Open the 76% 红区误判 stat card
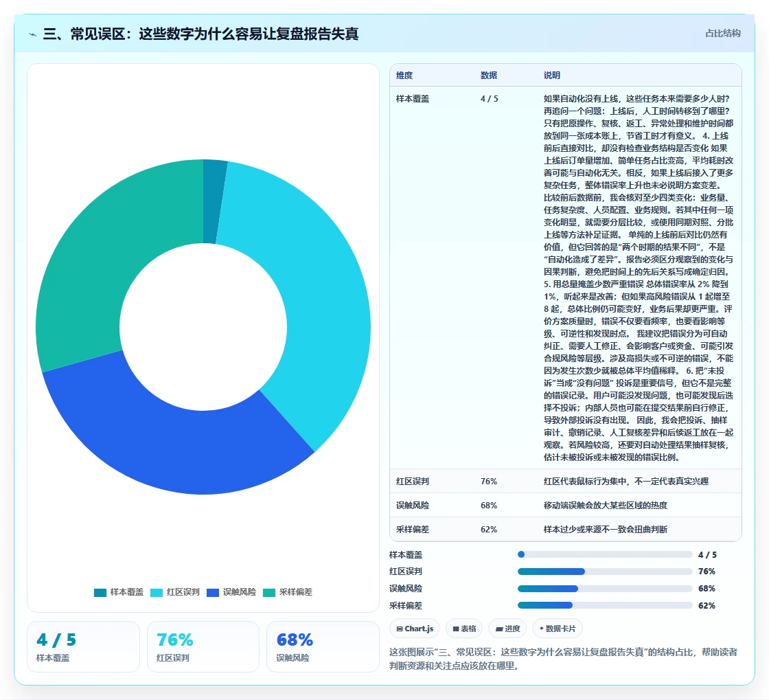The width and height of the screenshot is (769, 700). click(x=203, y=646)
